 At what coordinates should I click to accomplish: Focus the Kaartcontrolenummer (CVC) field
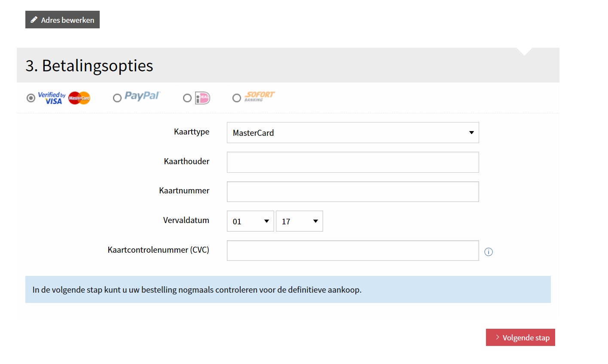click(352, 251)
